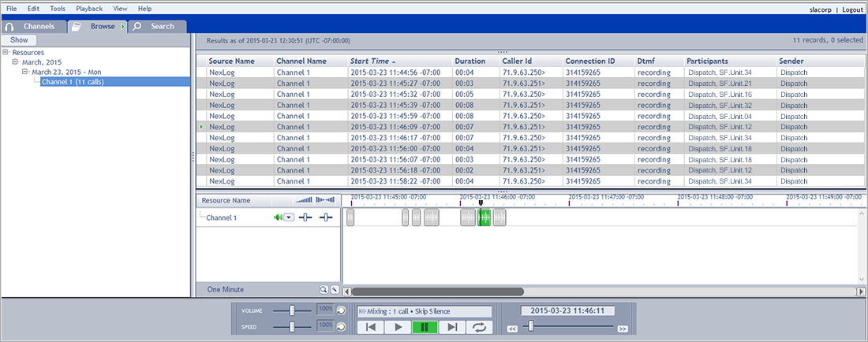Mute Channel 1 using green speaker icon
868x342 pixels.
coord(278,217)
